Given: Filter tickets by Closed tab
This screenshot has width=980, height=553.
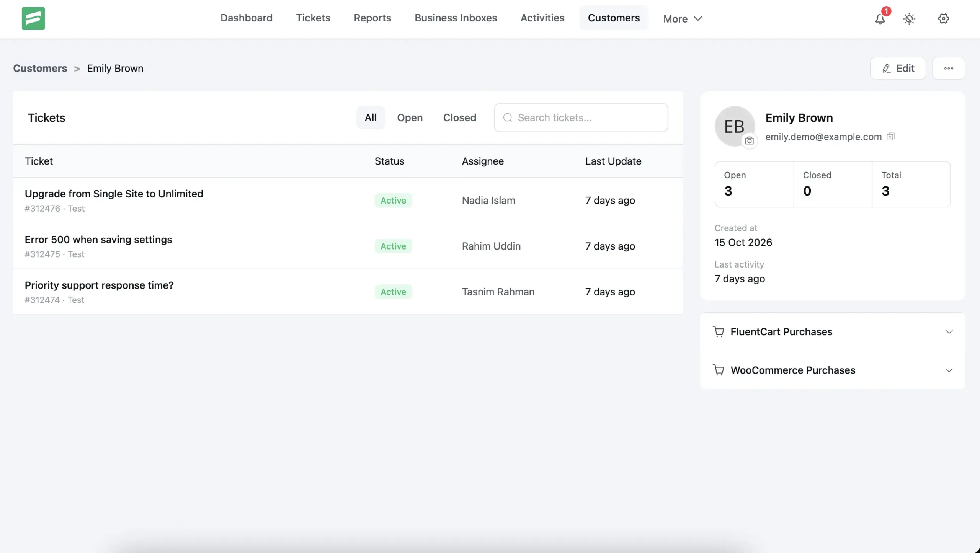Looking at the screenshot, I should (459, 117).
